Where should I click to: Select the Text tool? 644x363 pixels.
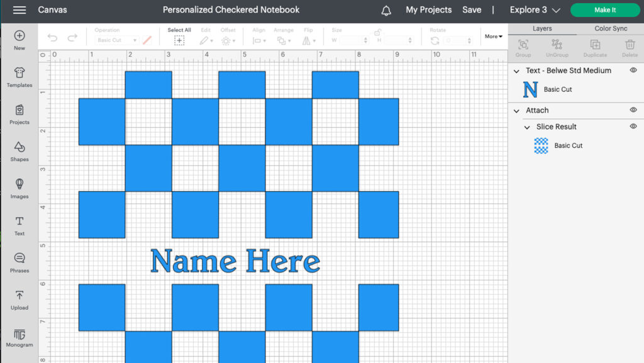pos(19,226)
